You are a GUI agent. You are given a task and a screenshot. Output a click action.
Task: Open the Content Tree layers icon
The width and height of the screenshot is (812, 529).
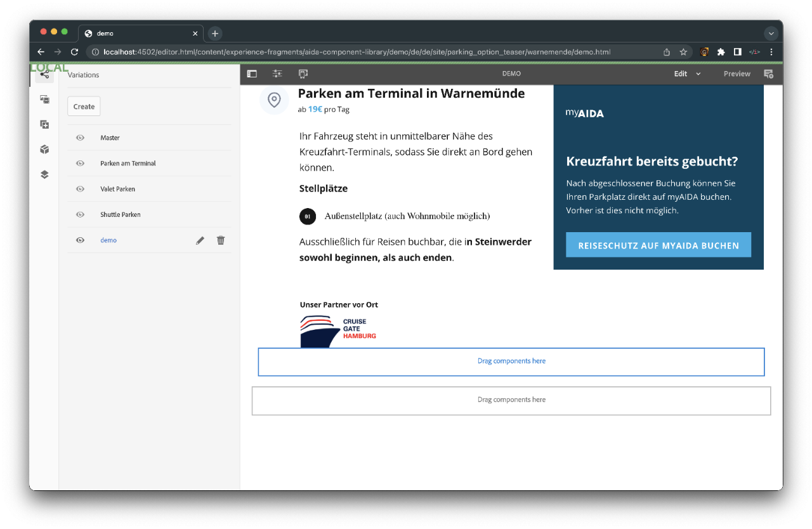point(44,174)
